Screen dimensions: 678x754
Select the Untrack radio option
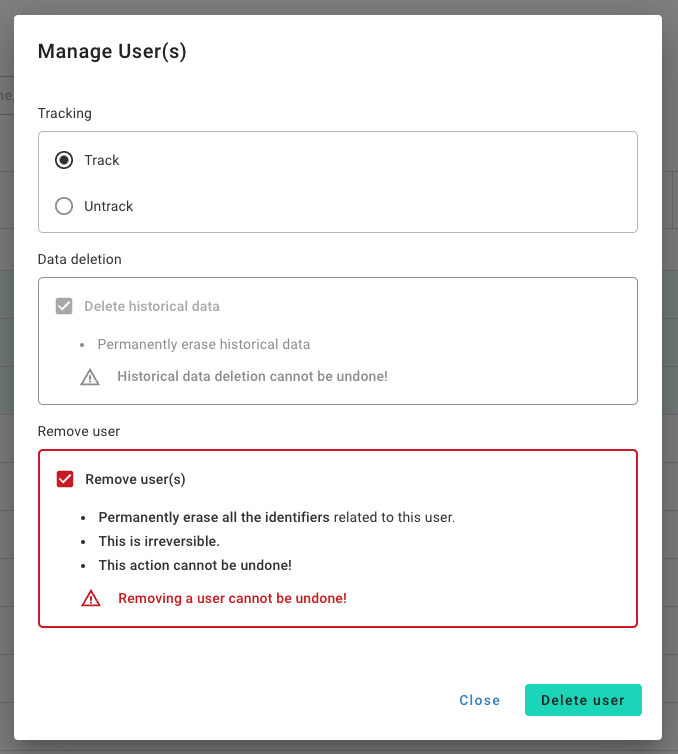click(64, 206)
